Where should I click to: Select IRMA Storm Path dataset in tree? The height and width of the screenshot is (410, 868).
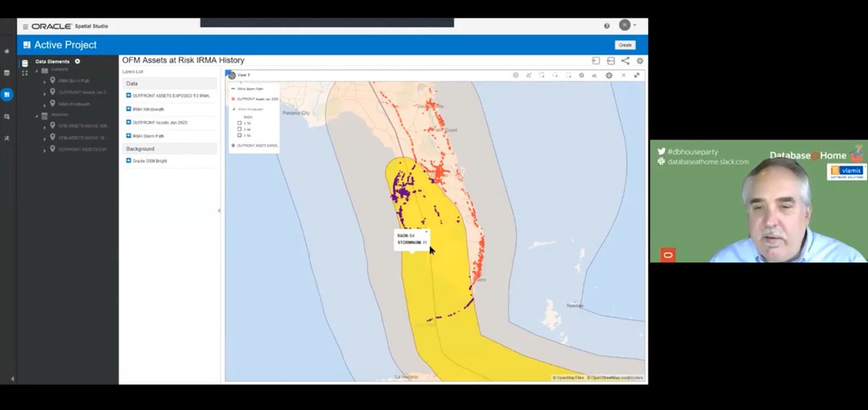pyautogui.click(x=75, y=82)
